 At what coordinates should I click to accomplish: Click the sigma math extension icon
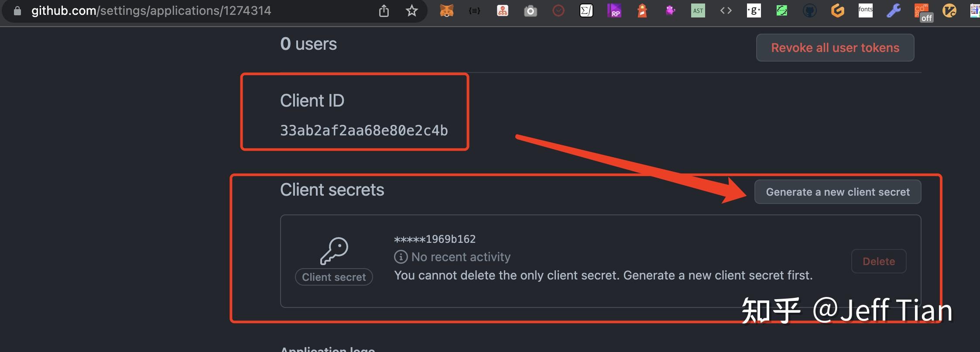(x=586, y=10)
